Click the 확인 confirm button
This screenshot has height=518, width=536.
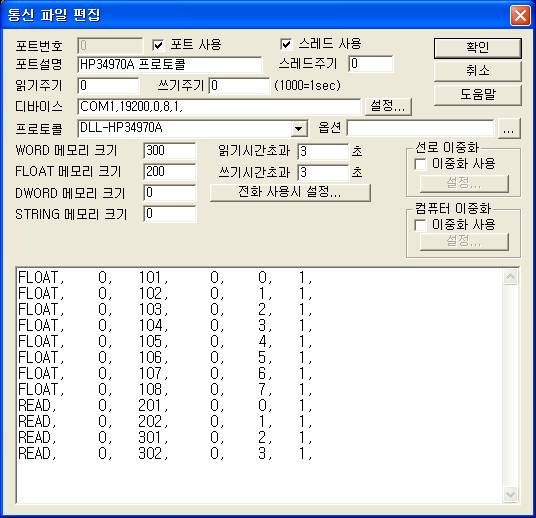pyautogui.click(x=478, y=48)
